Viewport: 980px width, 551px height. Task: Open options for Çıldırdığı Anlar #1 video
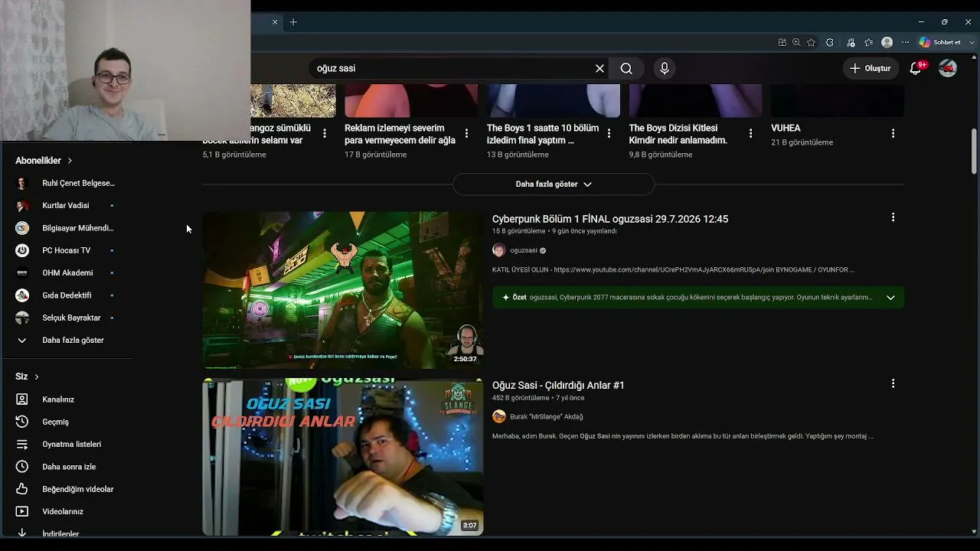pos(893,383)
